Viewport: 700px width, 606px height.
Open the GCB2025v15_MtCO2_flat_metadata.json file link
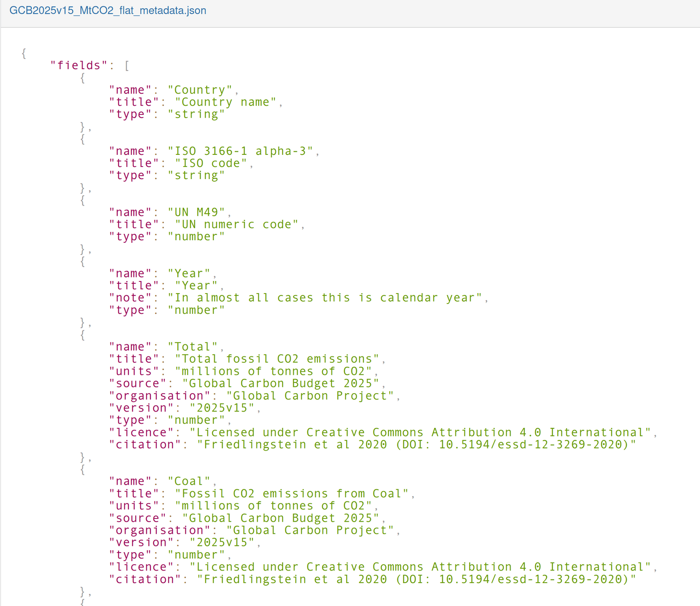point(108,10)
